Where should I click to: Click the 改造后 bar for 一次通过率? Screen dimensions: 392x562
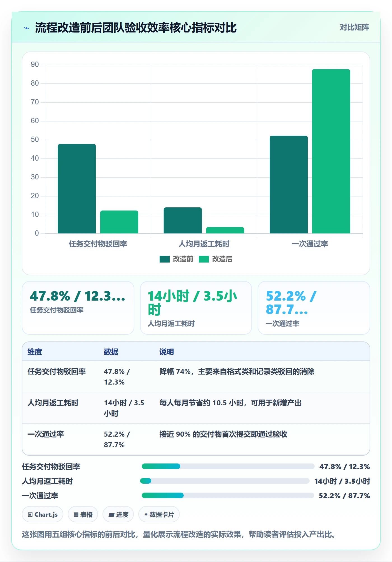[x=331, y=151]
